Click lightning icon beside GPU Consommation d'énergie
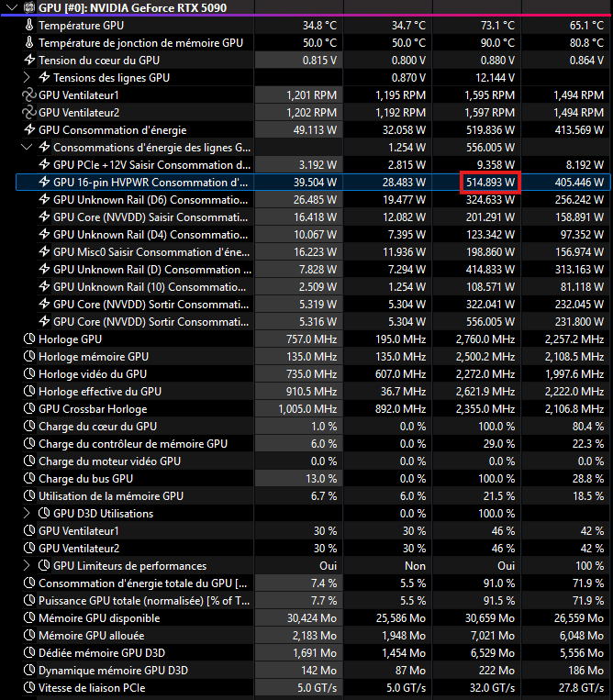613x700 pixels. pyautogui.click(x=29, y=130)
